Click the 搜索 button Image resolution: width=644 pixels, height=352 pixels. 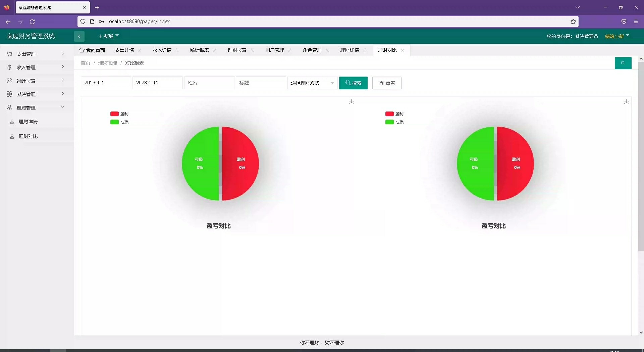(353, 83)
